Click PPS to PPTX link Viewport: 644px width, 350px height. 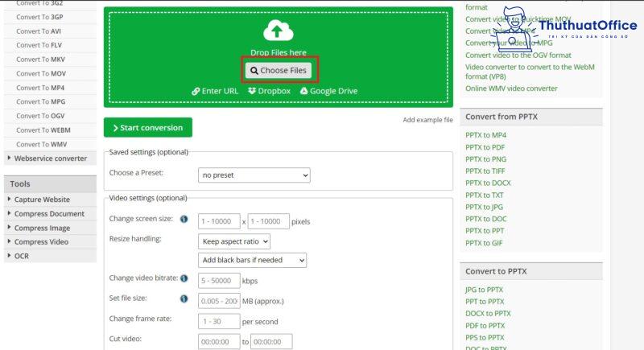coord(485,338)
